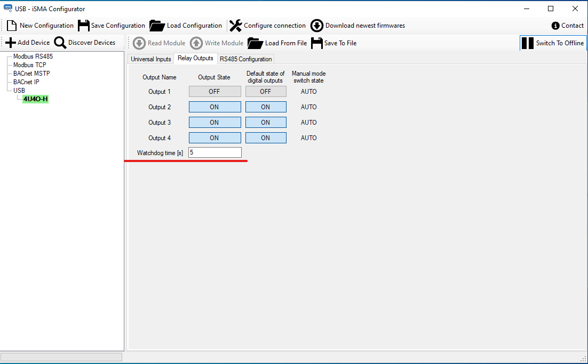Select the Modbus RS485 tree node
Screen dimensions: 588x364
[33, 56]
